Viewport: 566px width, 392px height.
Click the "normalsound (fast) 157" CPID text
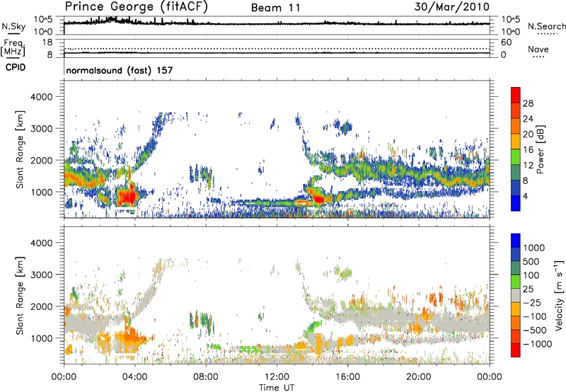pos(120,70)
